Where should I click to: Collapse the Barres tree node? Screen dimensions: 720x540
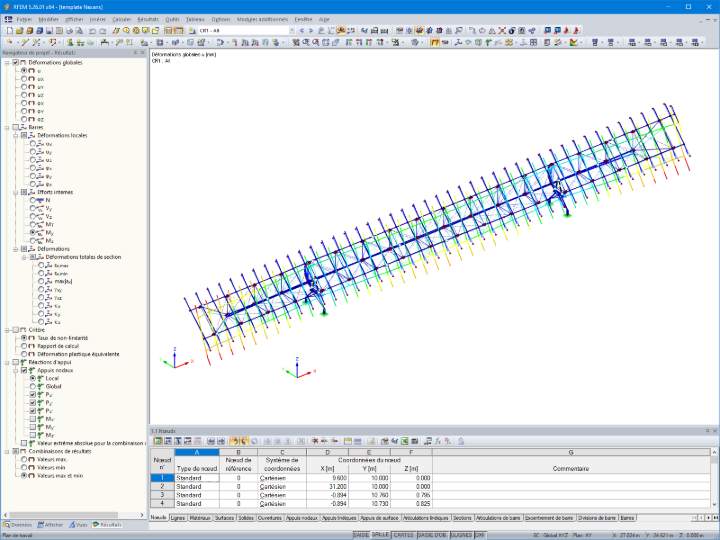[x=7, y=127]
